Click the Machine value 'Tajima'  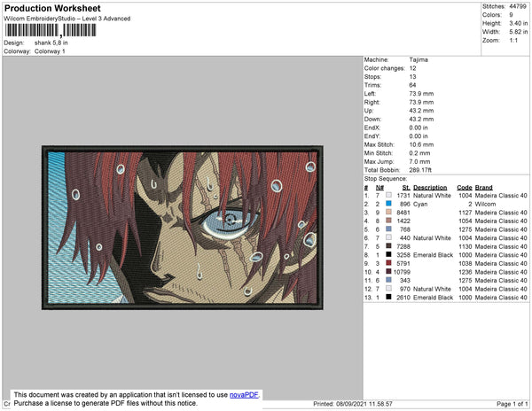[x=419, y=59]
